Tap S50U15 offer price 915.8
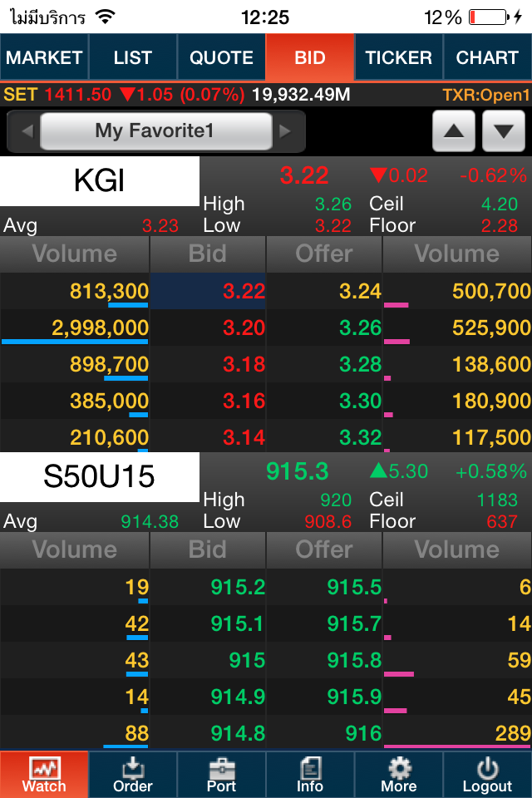The image size is (532, 798). (x=354, y=661)
